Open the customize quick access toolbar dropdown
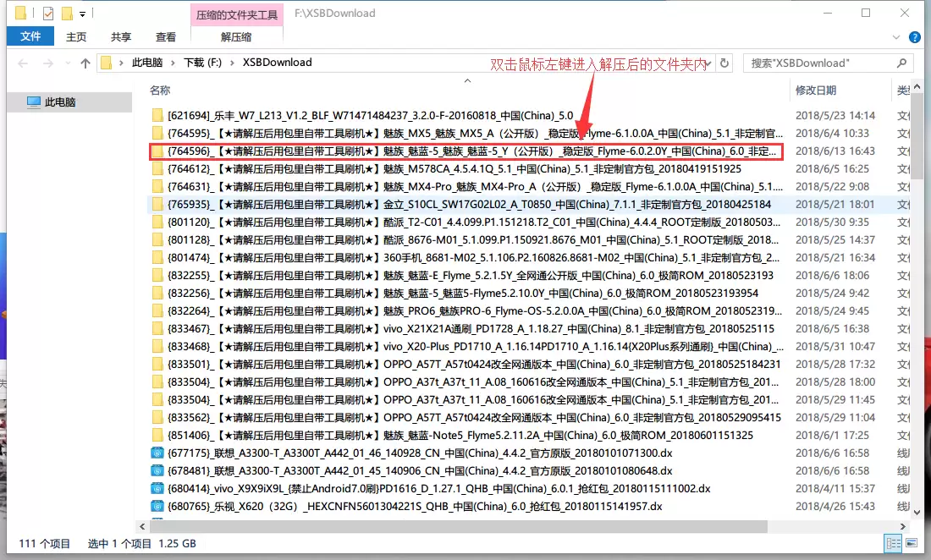The image size is (931, 560). point(83,14)
